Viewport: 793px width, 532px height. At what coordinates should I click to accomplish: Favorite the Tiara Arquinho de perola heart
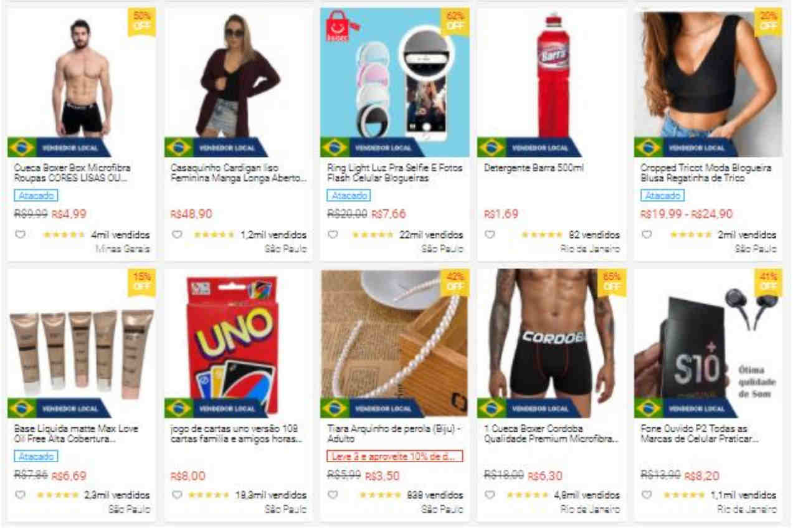coord(333,495)
